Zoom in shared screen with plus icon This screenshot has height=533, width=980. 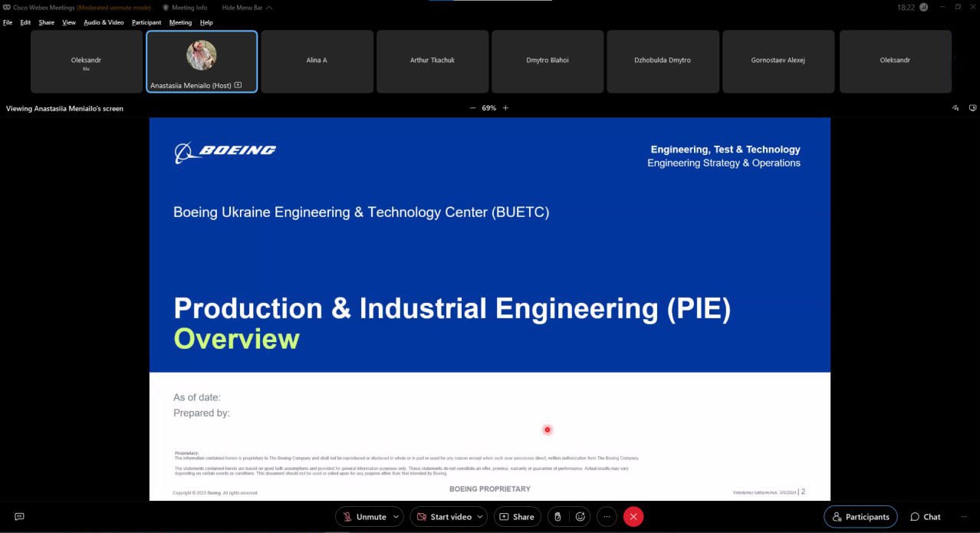point(505,108)
